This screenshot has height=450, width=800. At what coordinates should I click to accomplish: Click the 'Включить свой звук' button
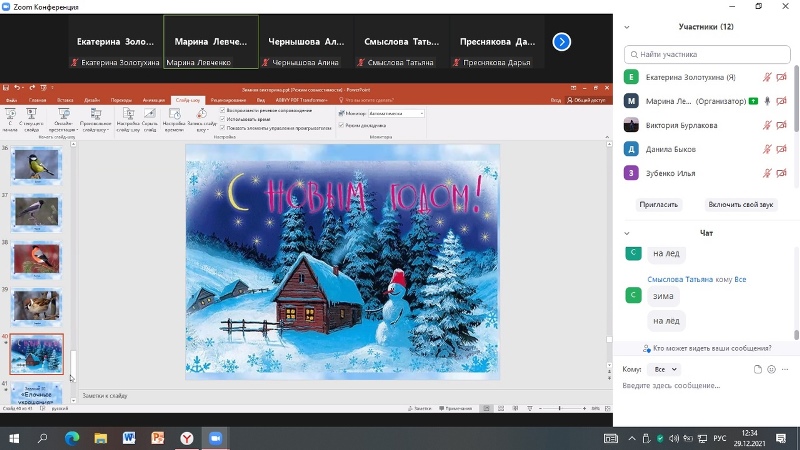741,204
